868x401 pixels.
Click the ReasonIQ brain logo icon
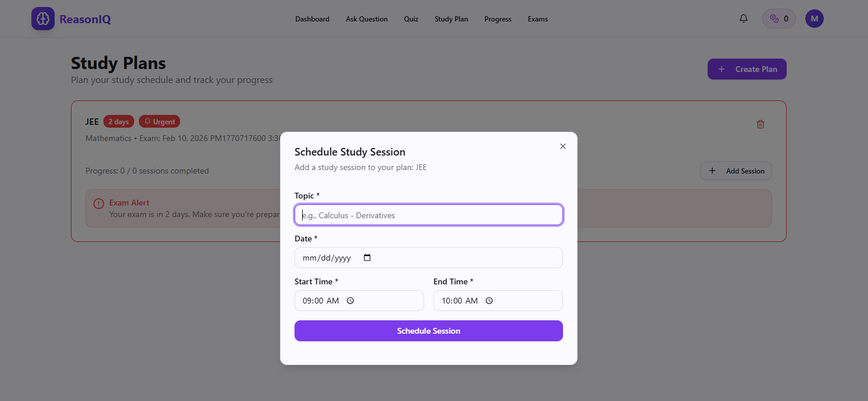[43, 19]
